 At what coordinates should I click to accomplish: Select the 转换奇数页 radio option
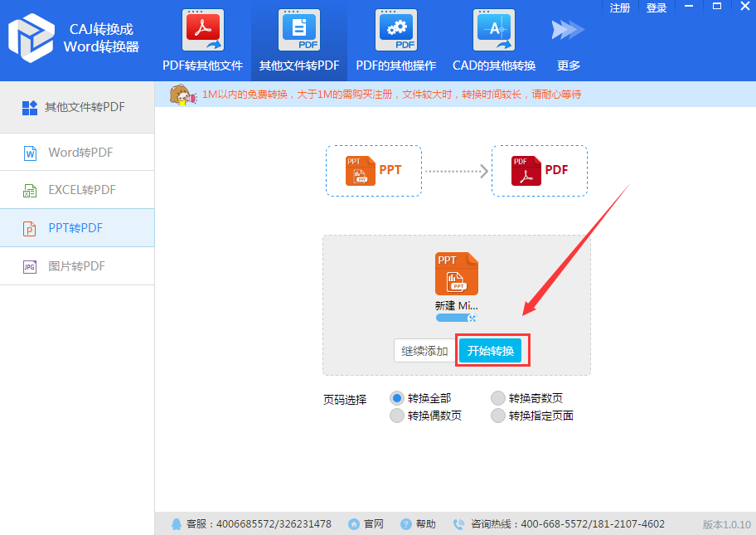[498, 398]
